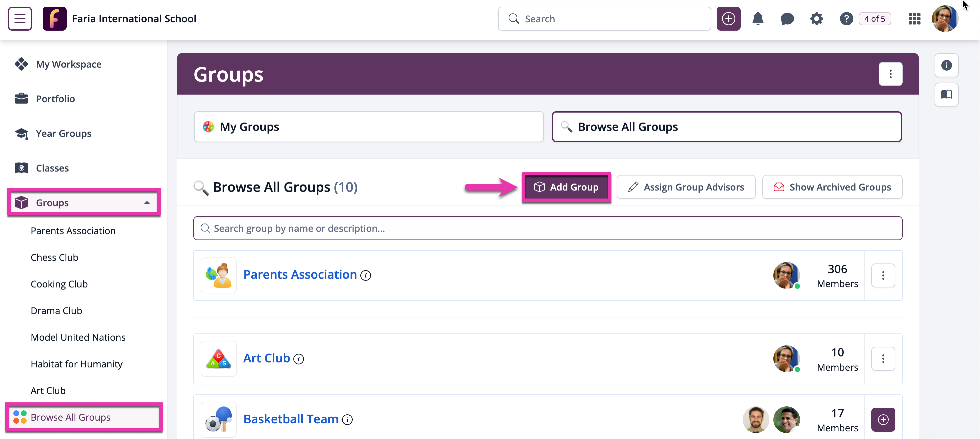Switch to My Groups tab

pos(368,127)
